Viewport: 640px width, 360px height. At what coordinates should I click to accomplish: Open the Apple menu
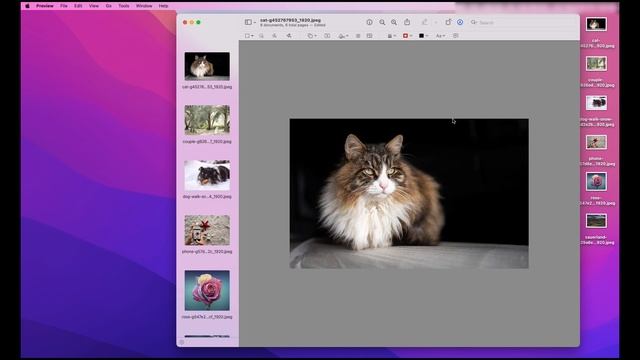(x=27, y=6)
